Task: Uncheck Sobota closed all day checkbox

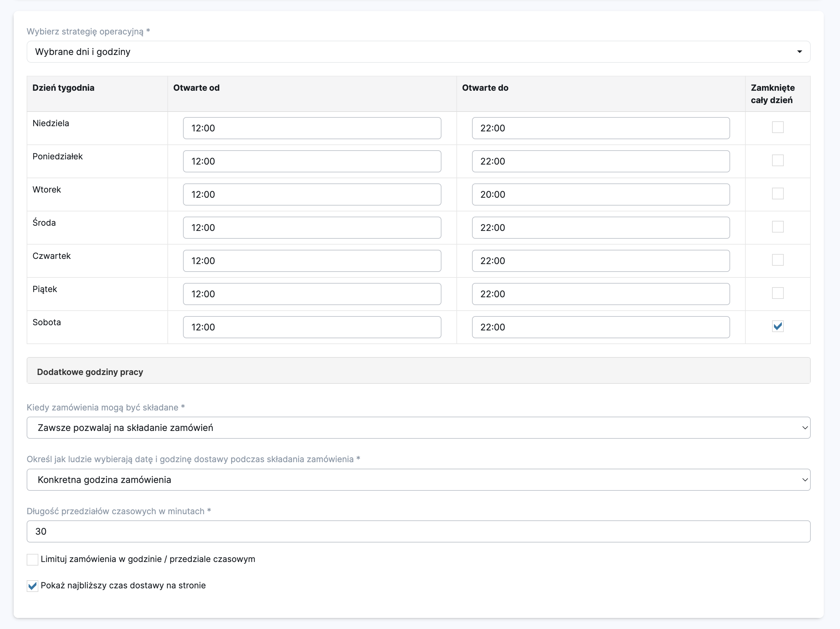Action: coord(777,326)
